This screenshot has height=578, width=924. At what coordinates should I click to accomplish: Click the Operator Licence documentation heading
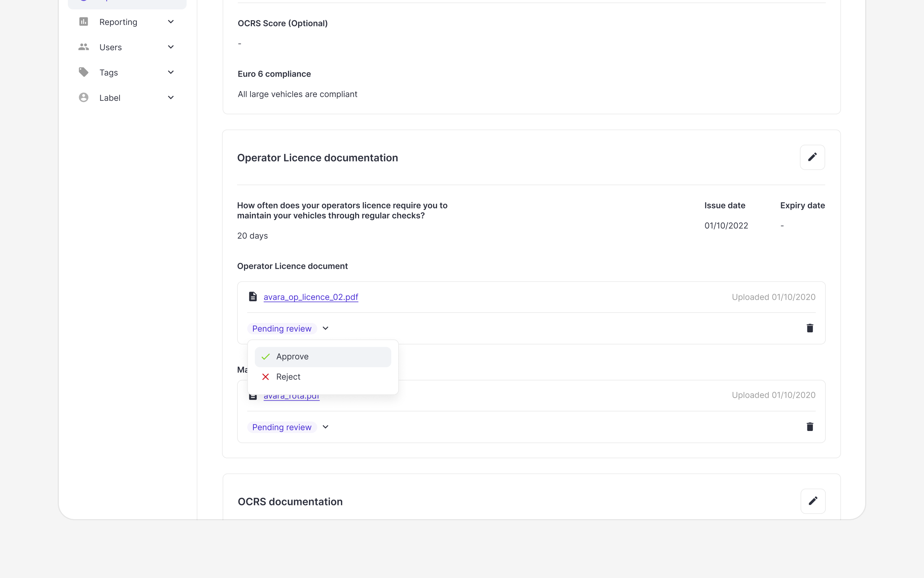317,158
